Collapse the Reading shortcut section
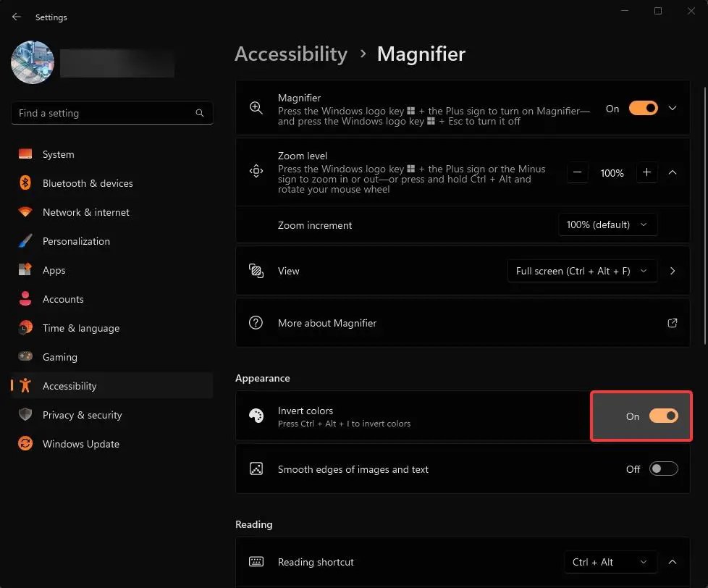 [x=673, y=562]
